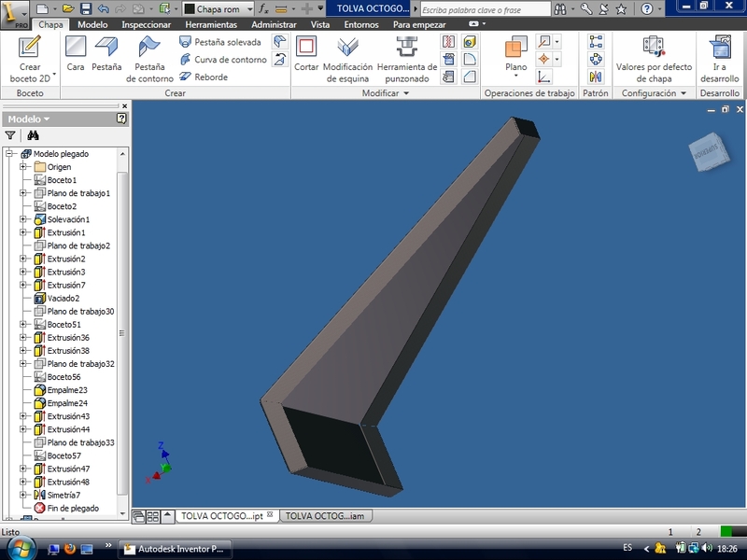The width and height of the screenshot is (747, 560).
Task: Click Herramienta de punzonado icon
Action: (406, 59)
